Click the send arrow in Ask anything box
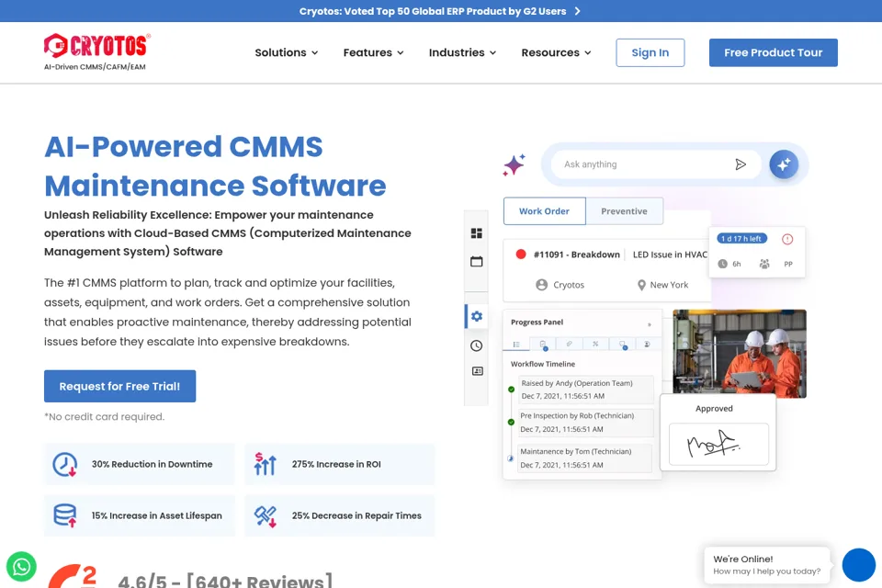The width and height of the screenshot is (882, 588). point(741,164)
